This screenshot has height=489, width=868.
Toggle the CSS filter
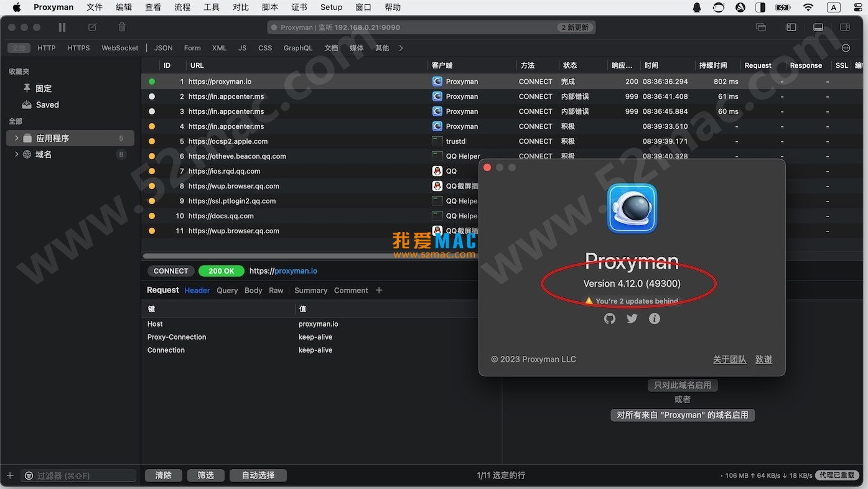[x=265, y=48]
